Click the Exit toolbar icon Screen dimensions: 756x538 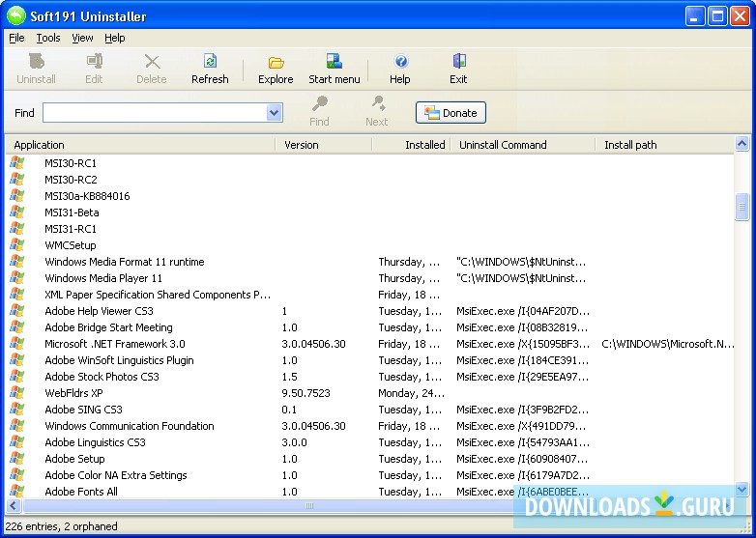[x=458, y=62]
